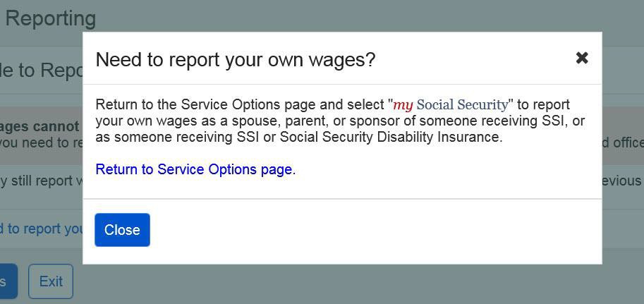This screenshot has width=644, height=304.
Task: Click the partially visible "le to Repo" heading
Action: pyautogui.click(x=42, y=70)
